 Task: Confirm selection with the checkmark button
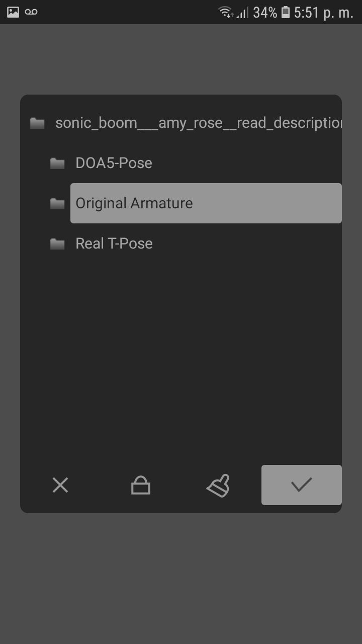[302, 485]
